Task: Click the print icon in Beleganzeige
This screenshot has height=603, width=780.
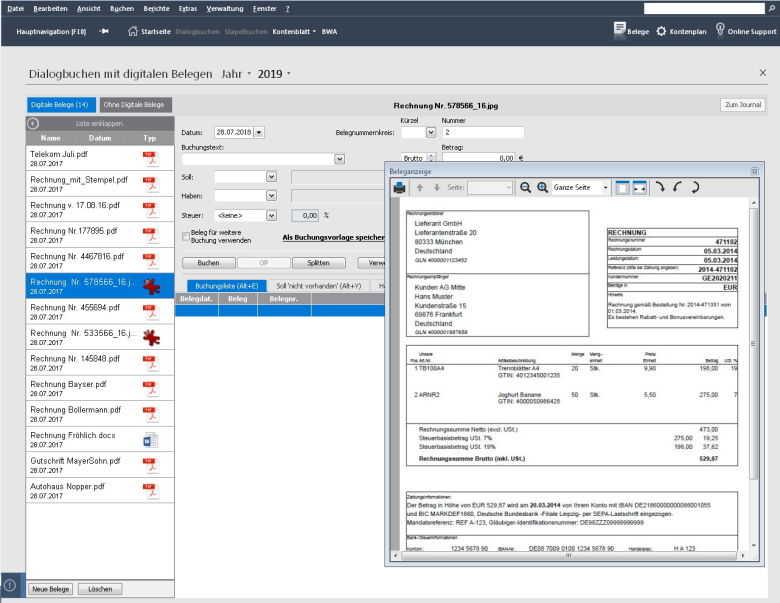Action: point(400,187)
